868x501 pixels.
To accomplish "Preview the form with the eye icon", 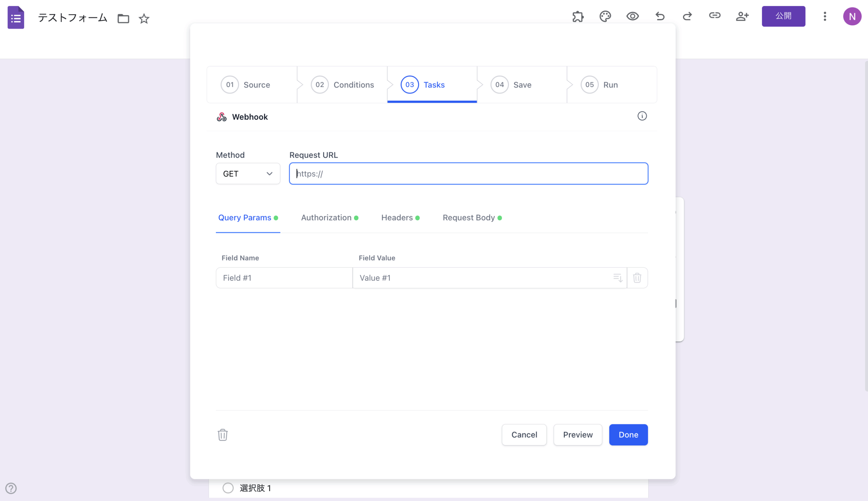I will click(x=633, y=16).
